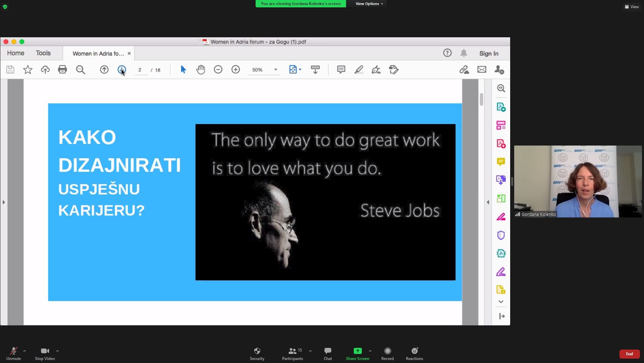Zoom in with the plus circle
The width and height of the screenshot is (644, 363).
pyautogui.click(x=236, y=70)
